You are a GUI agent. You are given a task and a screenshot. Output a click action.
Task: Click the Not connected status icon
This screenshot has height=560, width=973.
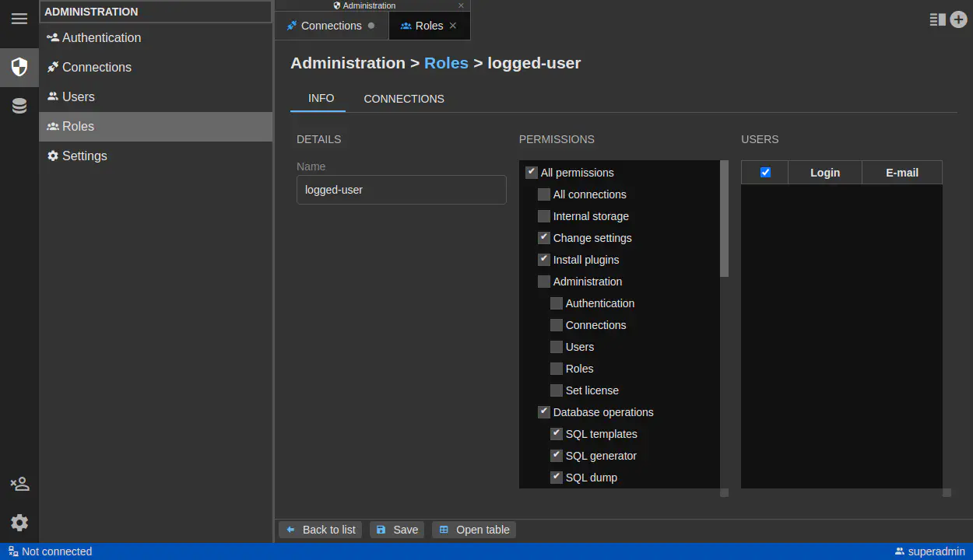click(13, 551)
